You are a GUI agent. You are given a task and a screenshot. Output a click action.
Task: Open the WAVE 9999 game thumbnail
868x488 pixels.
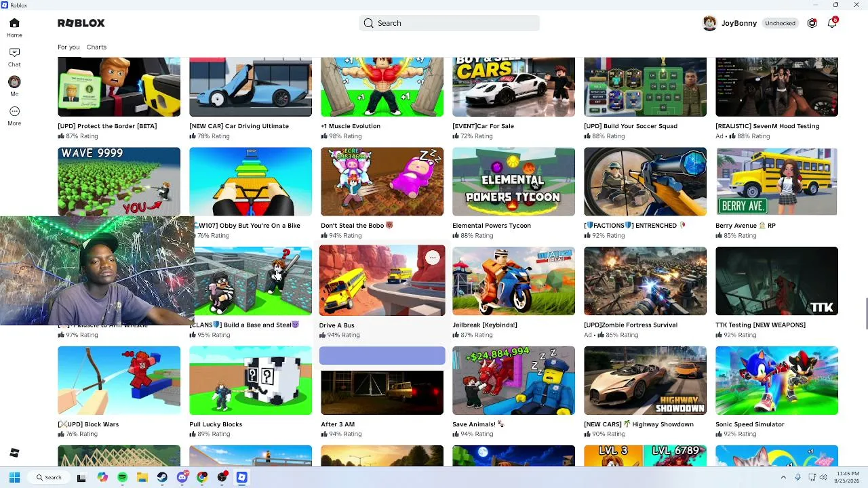[x=119, y=181]
